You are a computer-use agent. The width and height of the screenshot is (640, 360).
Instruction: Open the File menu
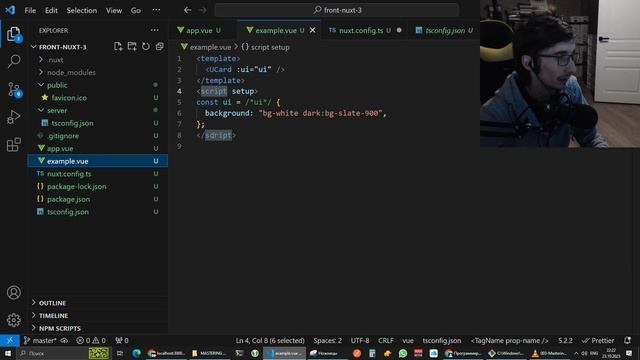pyautogui.click(x=30, y=10)
